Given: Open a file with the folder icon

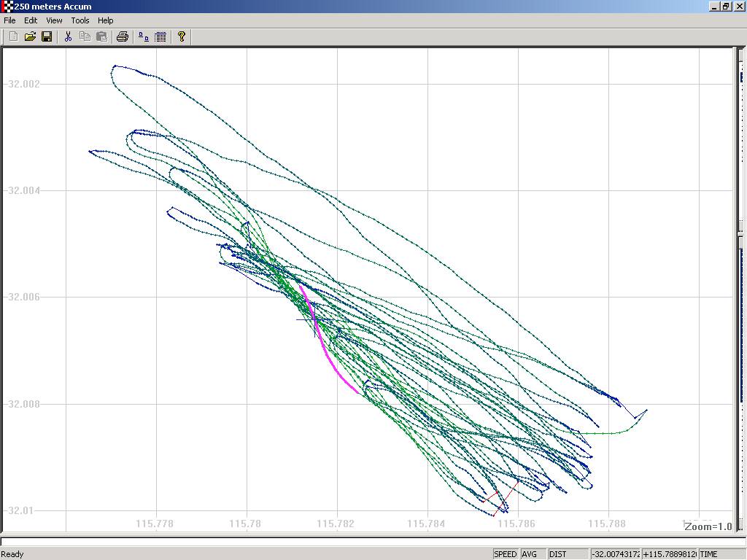Looking at the screenshot, I should pos(30,36).
